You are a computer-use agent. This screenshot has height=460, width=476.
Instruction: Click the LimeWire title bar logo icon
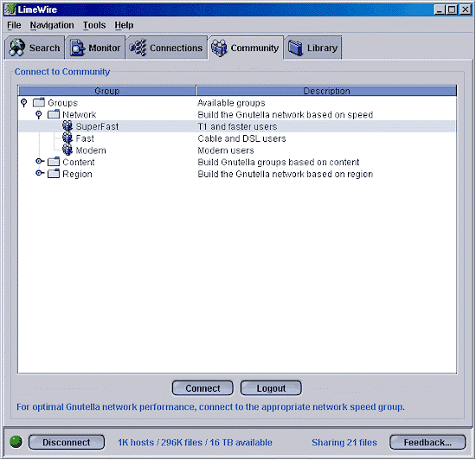coord(10,10)
